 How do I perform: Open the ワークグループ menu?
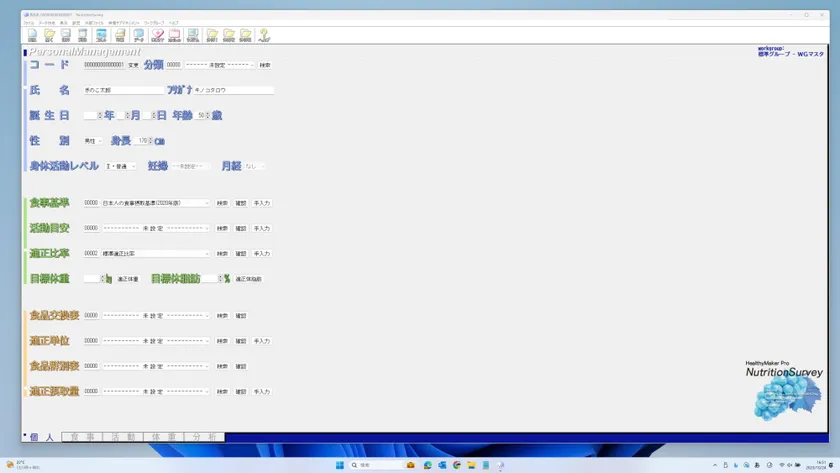click(154, 23)
